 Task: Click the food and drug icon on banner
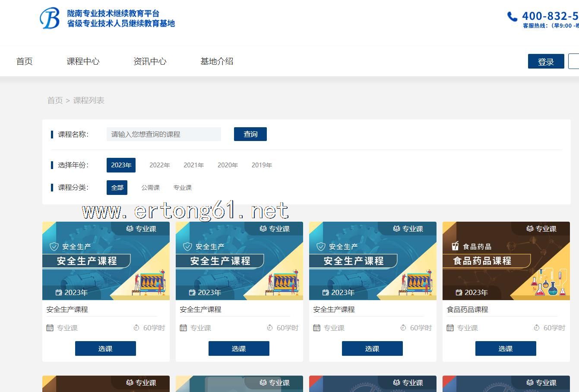[x=455, y=246]
